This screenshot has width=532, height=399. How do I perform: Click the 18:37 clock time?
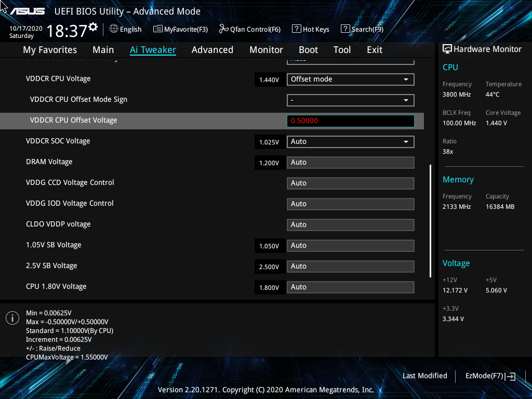[67, 31]
